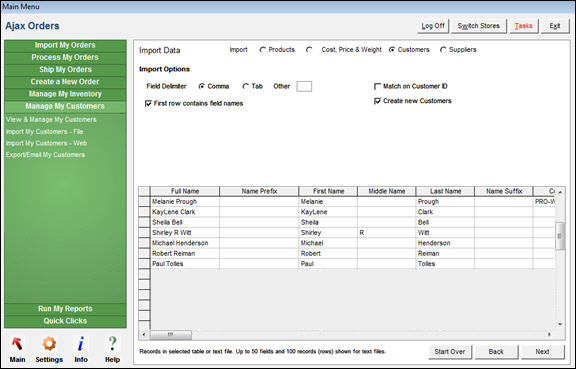Click the Main arrow icon

coord(17,344)
